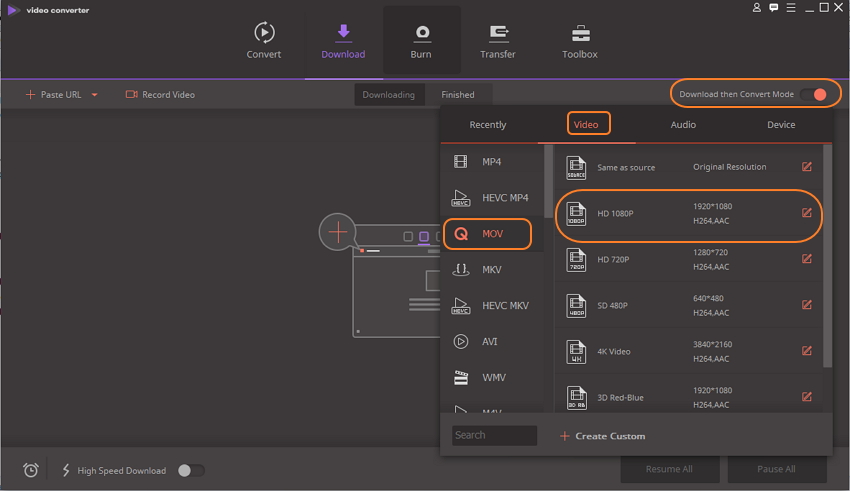Open the Device tab
This screenshot has height=491, width=850.
781,125
